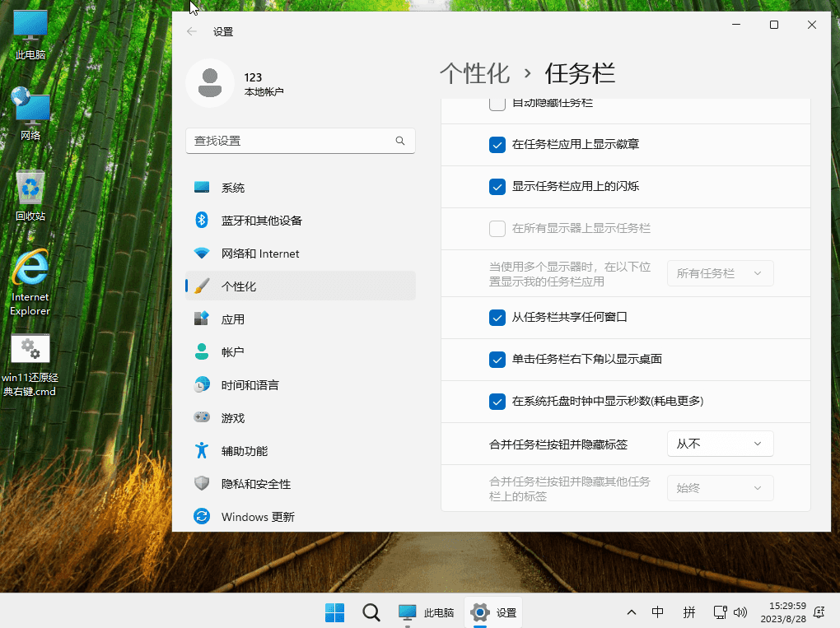This screenshot has height=628, width=840.
Task: Open Network & Internet via Wi-Fi icon
Action: [202, 254]
